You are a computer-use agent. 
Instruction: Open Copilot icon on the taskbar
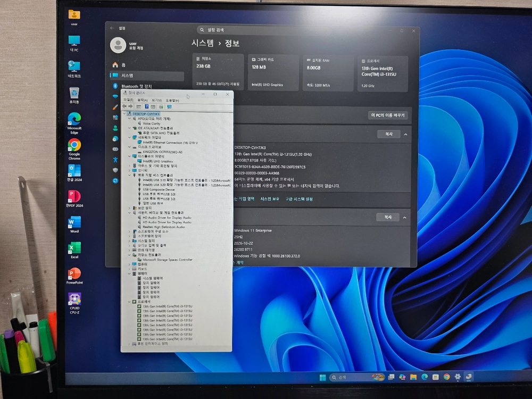(x=402, y=377)
